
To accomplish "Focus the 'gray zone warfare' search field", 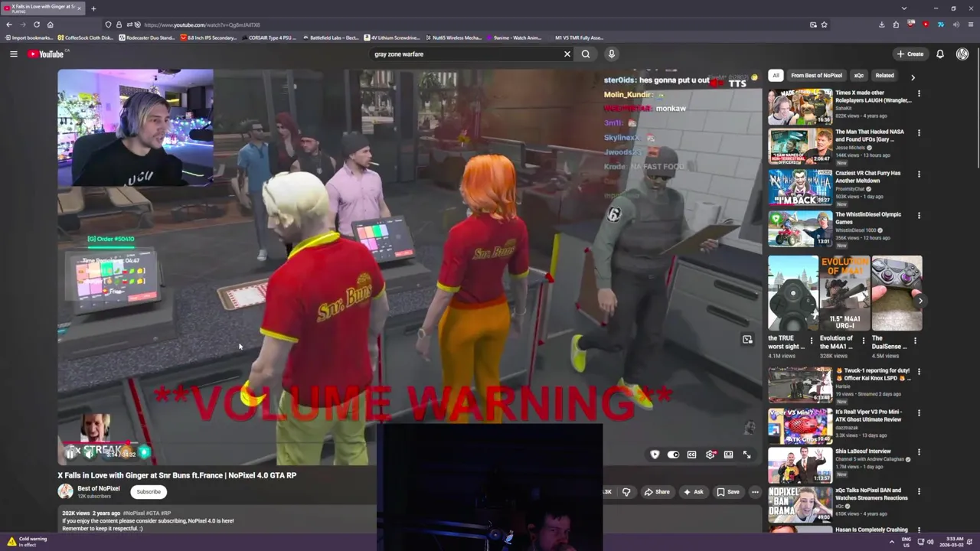I will (465, 54).
